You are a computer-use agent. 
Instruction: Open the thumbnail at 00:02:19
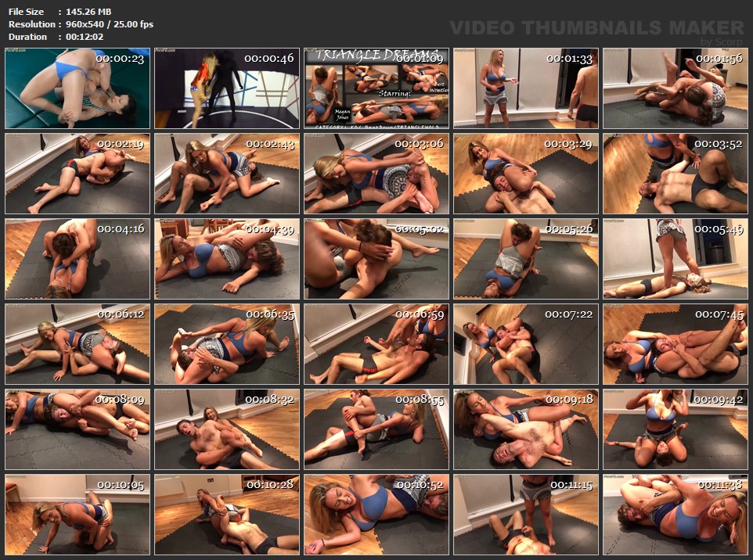coord(77,174)
